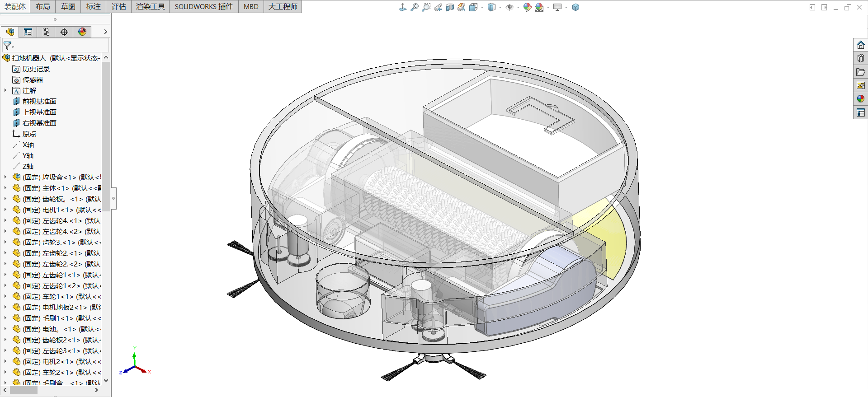Screen dimensions: 868x397
Task: Open the 布局 ribbon tab
Action: tap(43, 6)
